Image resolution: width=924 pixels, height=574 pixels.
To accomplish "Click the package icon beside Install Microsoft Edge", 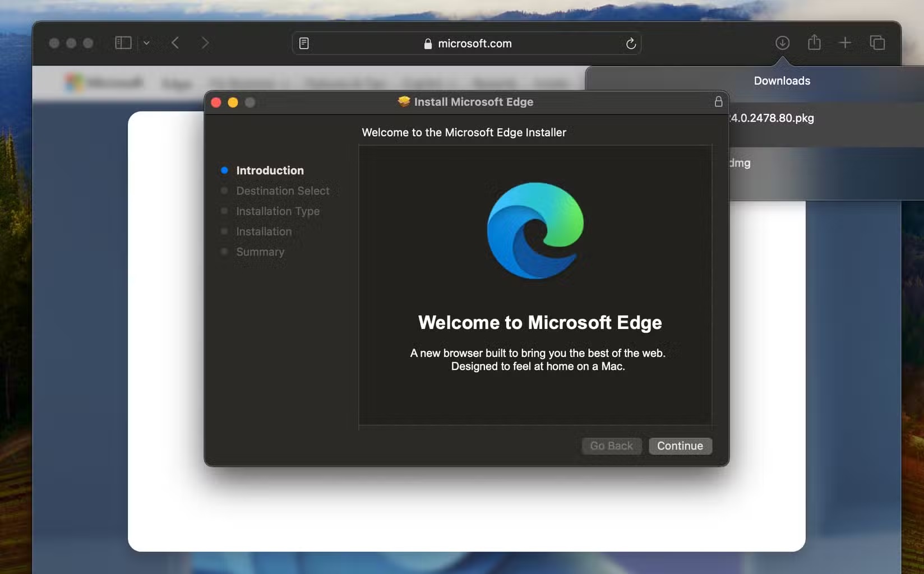I will [x=404, y=101].
